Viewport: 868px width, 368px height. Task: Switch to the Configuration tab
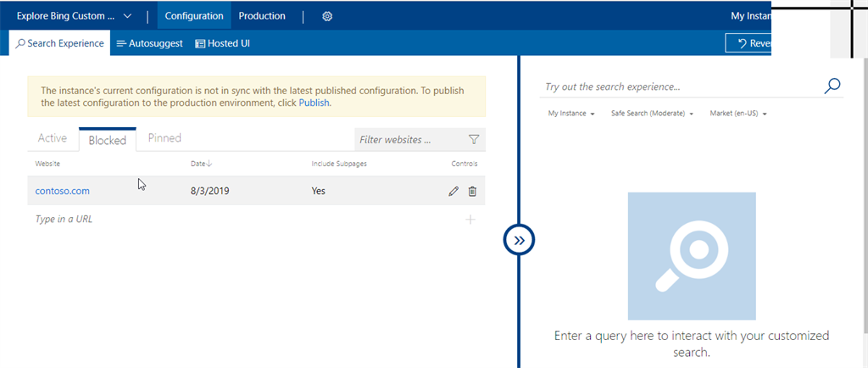pos(194,16)
